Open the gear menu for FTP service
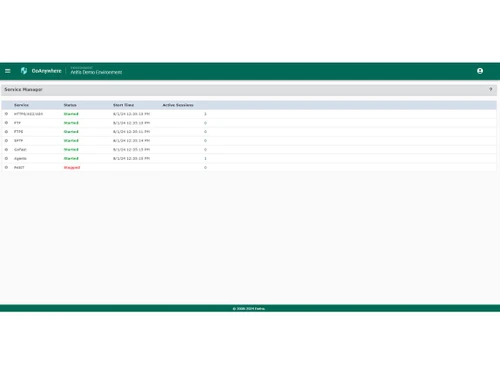The height and width of the screenshot is (375, 500). tap(6, 123)
